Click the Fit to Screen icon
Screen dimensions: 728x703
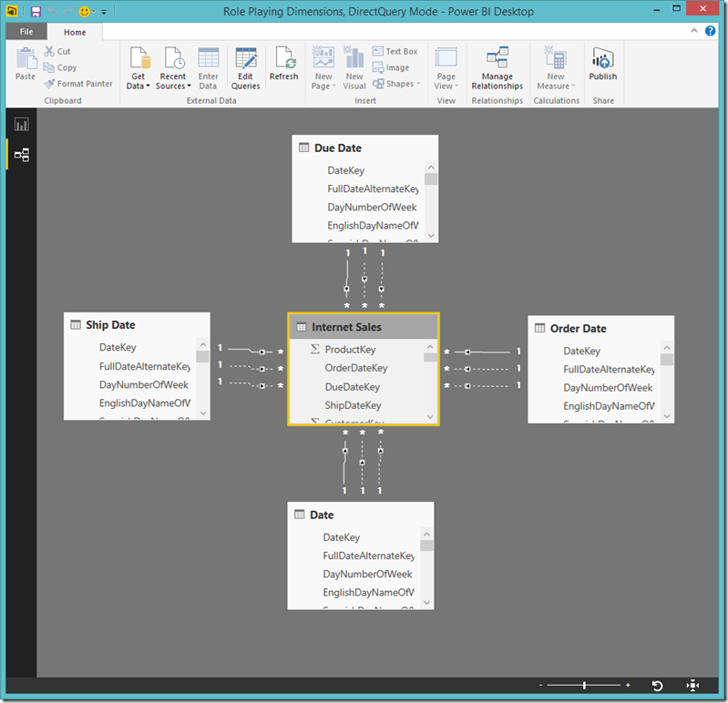point(692,686)
